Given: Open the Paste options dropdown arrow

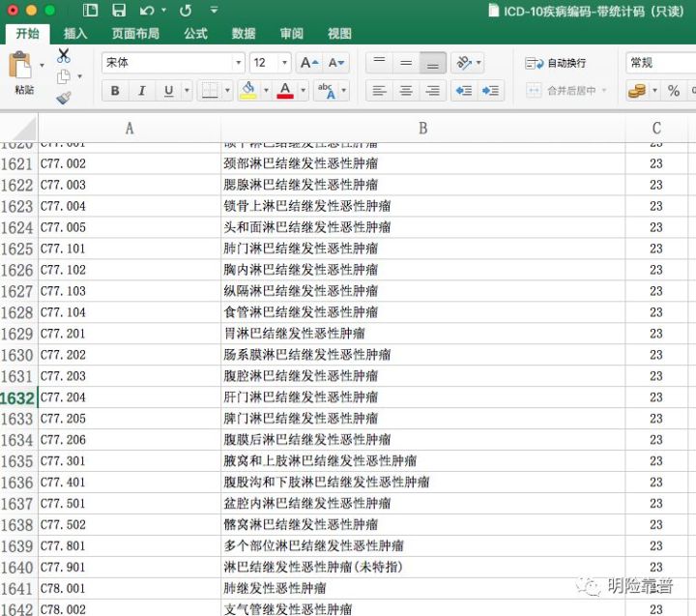Looking at the screenshot, I should coord(42,66).
